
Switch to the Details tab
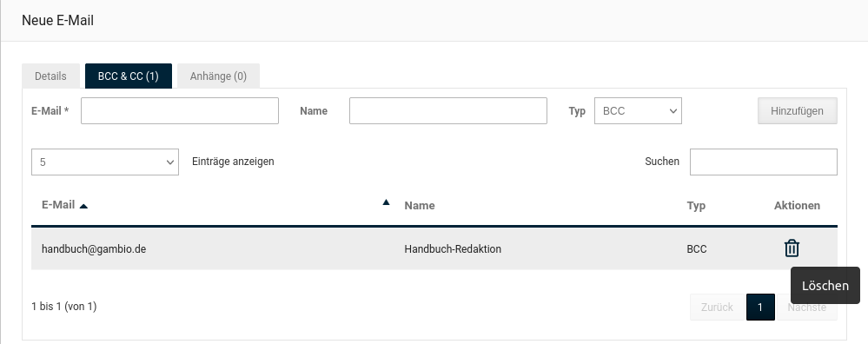pos(50,76)
